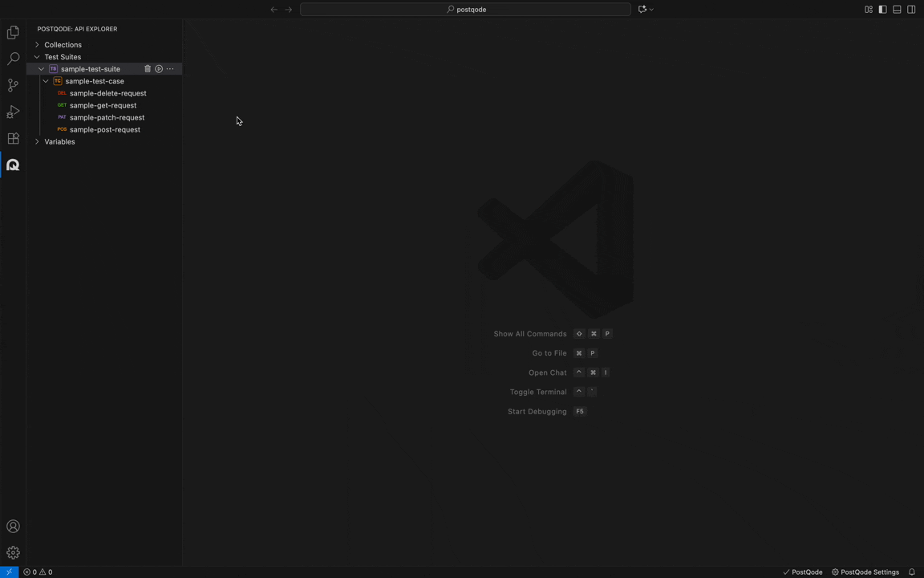Select the sample-get-request item

[103, 105]
